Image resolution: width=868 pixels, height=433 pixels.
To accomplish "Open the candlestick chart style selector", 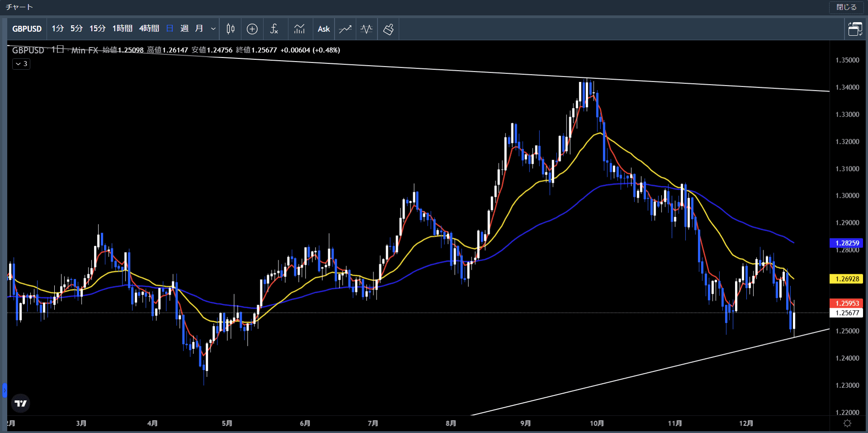I will 231,29.
